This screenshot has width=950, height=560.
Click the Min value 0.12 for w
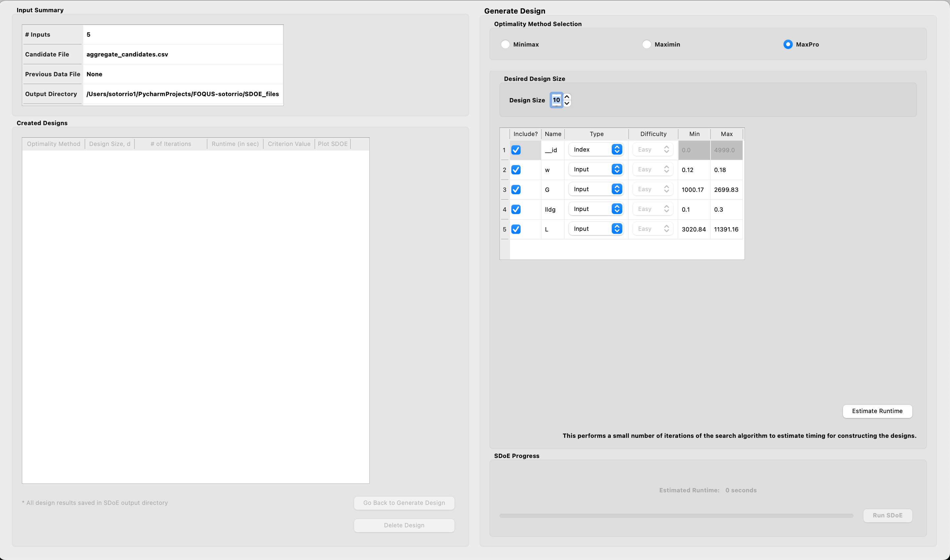694,170
